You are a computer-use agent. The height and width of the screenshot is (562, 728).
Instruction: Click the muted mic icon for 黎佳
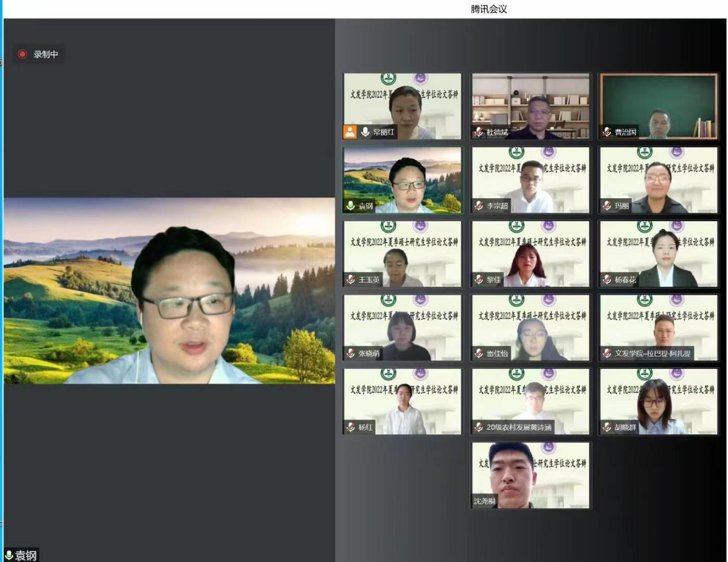click(479, 280)
